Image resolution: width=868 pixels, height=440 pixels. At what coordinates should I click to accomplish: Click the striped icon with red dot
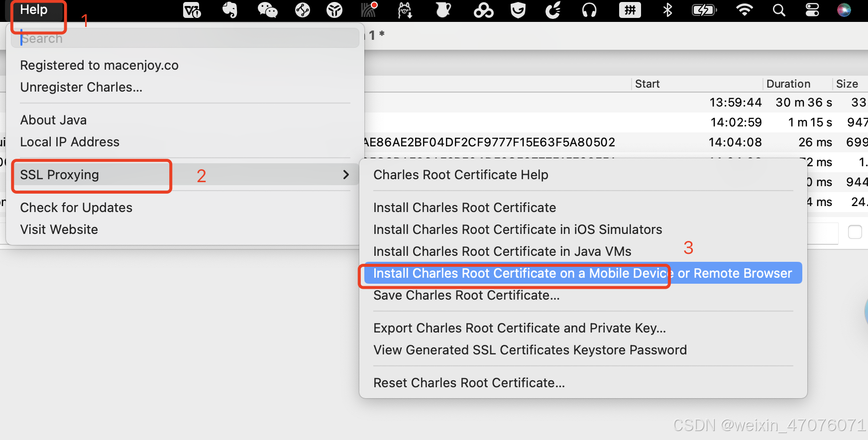(x=369, y=10)
